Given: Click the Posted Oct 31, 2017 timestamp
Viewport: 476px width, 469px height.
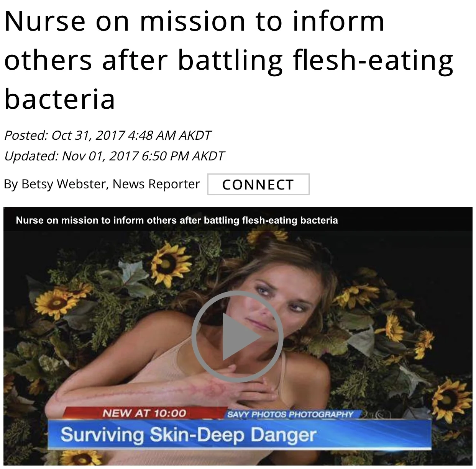Looking at the screenshot, I should [x=107, y=135].
